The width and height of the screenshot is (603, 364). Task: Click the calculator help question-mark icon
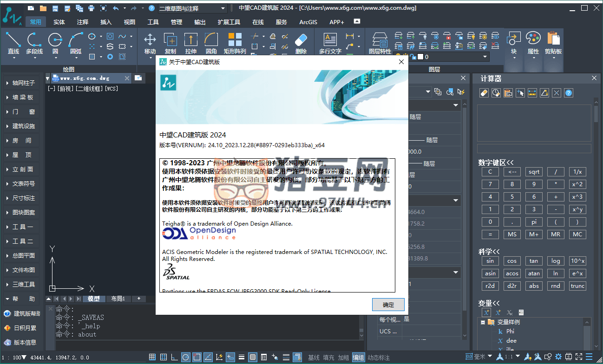click(x=568, y=93)
